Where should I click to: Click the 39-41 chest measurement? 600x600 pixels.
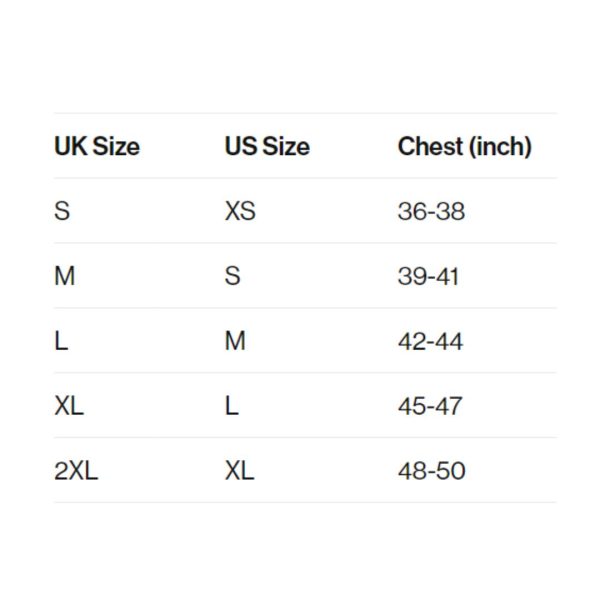coord(428,276)
